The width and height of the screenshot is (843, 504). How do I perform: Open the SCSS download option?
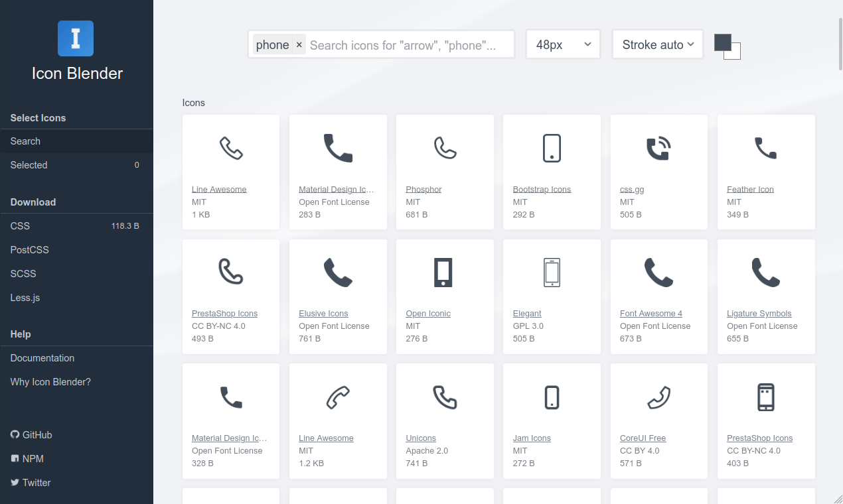point(76,274)
